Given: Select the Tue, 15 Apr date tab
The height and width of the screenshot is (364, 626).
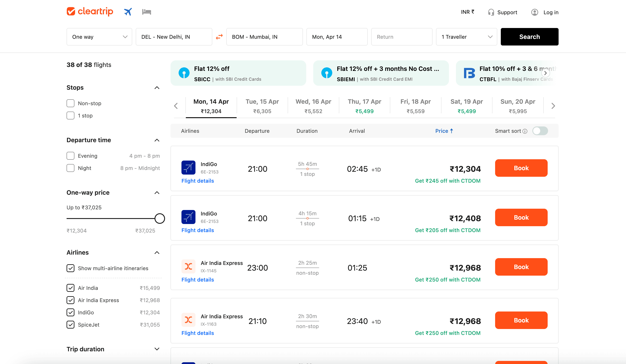Looking at the screenshot, I should 262,106.
